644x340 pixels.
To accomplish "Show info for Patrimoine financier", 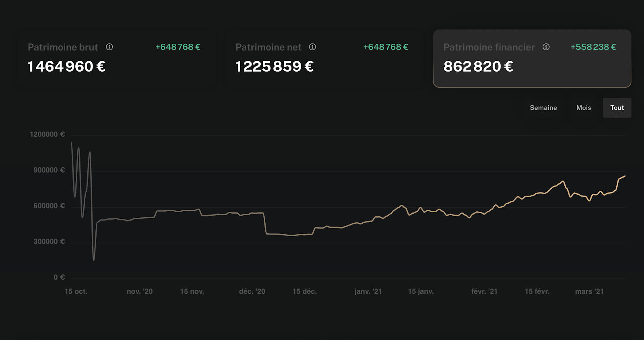I will 546,47.
